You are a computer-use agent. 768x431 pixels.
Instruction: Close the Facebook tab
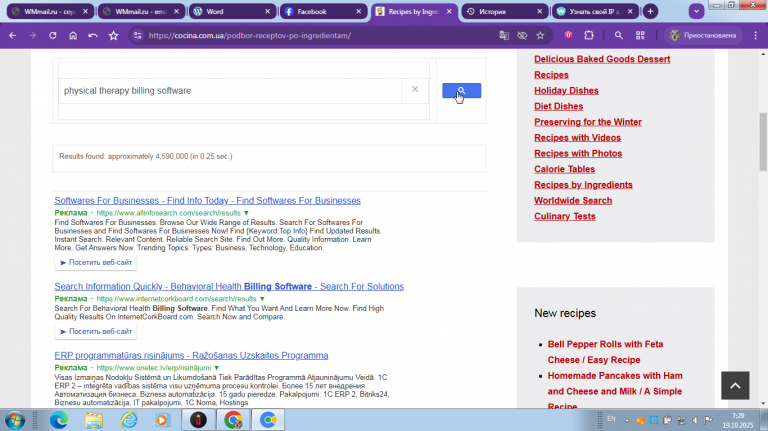[359, 11]
